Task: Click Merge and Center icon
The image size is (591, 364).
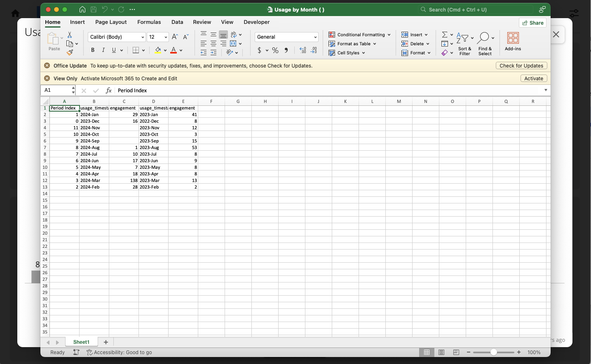Action: click(x=233, y=44)
